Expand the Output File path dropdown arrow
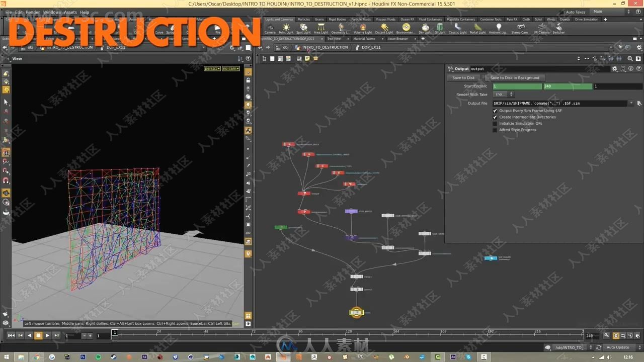644x362 pixels. point(631,103)
